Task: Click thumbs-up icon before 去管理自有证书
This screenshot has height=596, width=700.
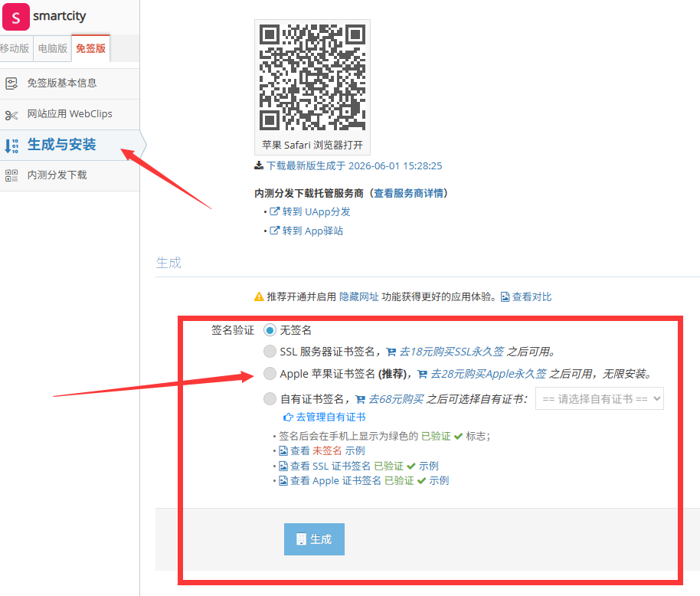Action: click(x=289, y=417)
